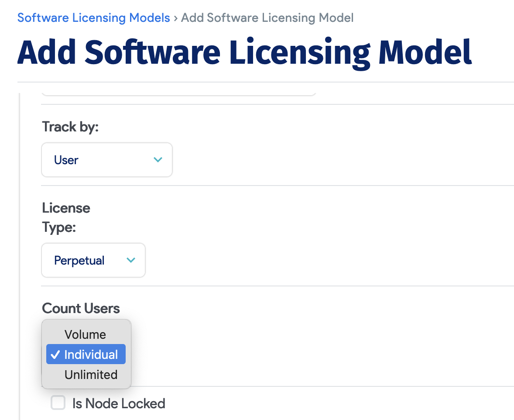
Task: Enable the Is Node Locked checkbox
Action: [x=58, y=403]
